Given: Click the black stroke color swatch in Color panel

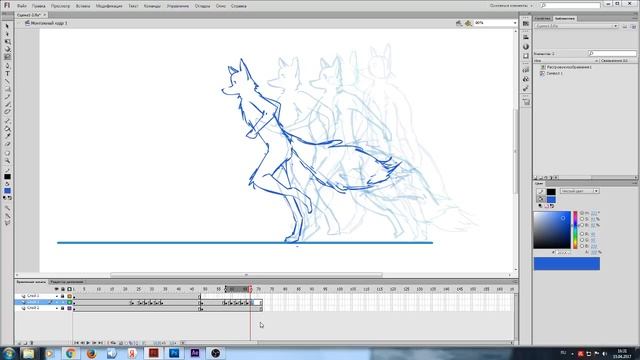Looking at the screenshot, I should point(551,191).
